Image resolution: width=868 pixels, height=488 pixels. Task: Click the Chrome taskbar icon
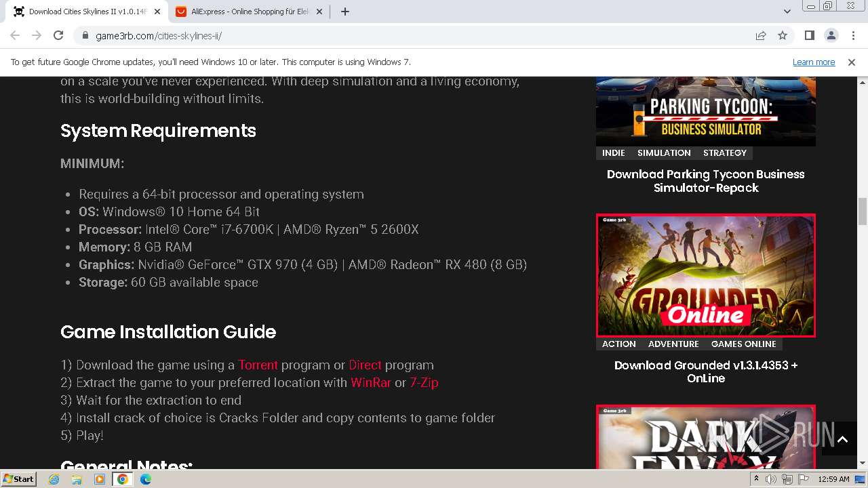[x=123, y=479]
